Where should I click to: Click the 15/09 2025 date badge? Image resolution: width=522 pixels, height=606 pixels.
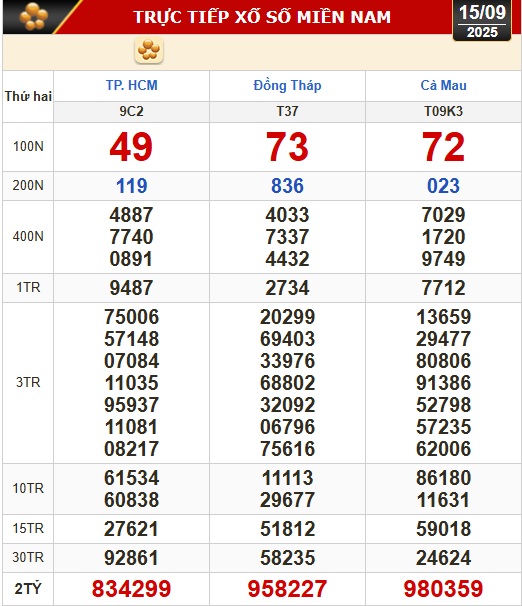click(x=482, y=20)
